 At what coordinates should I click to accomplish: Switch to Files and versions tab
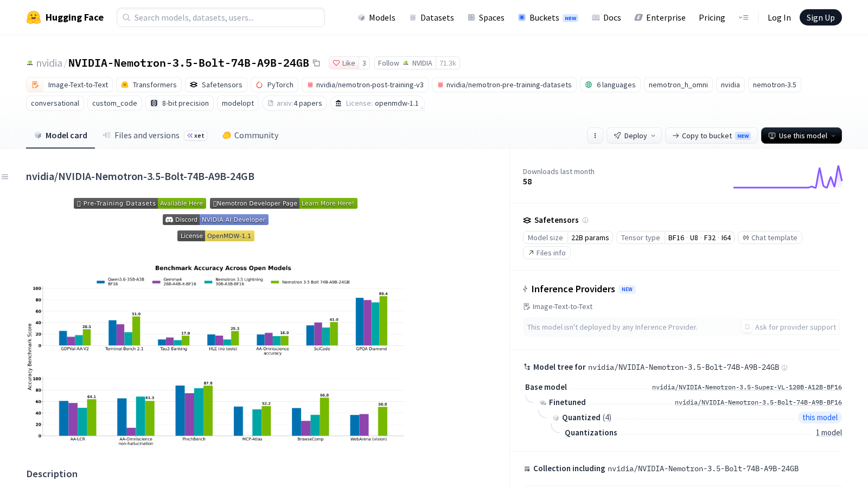[x=155, y=136]
